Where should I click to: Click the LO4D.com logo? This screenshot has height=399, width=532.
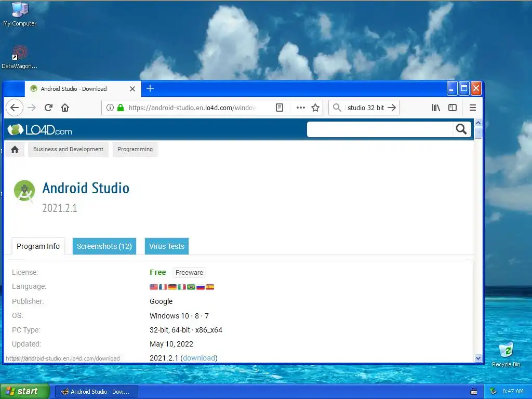click(39, 129)
